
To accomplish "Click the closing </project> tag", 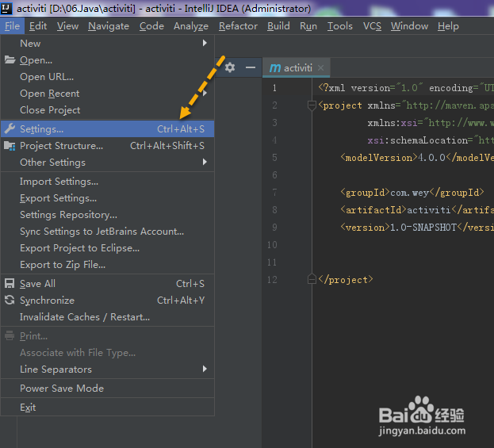I will (346, 279).
